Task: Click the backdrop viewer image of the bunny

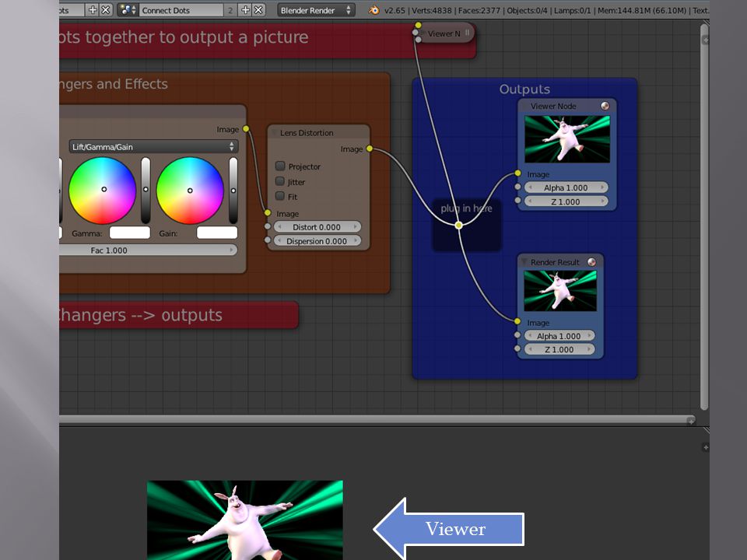Action: click(245, 520)
